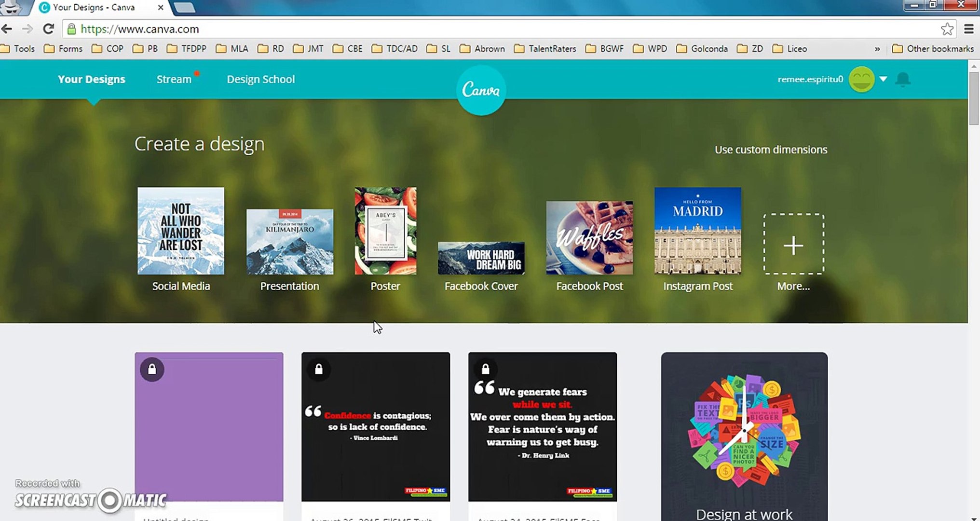Go to Your Designs

(x=91, y=79)
